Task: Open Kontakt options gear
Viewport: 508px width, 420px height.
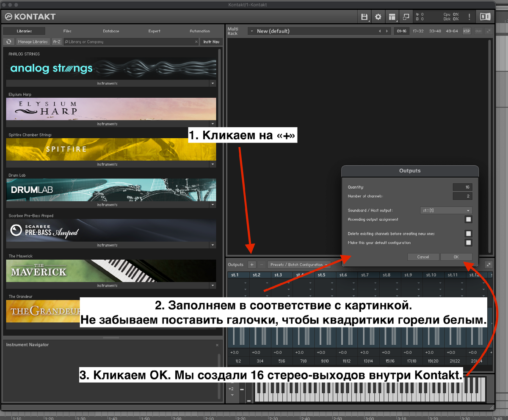Action: pos(378,17)
